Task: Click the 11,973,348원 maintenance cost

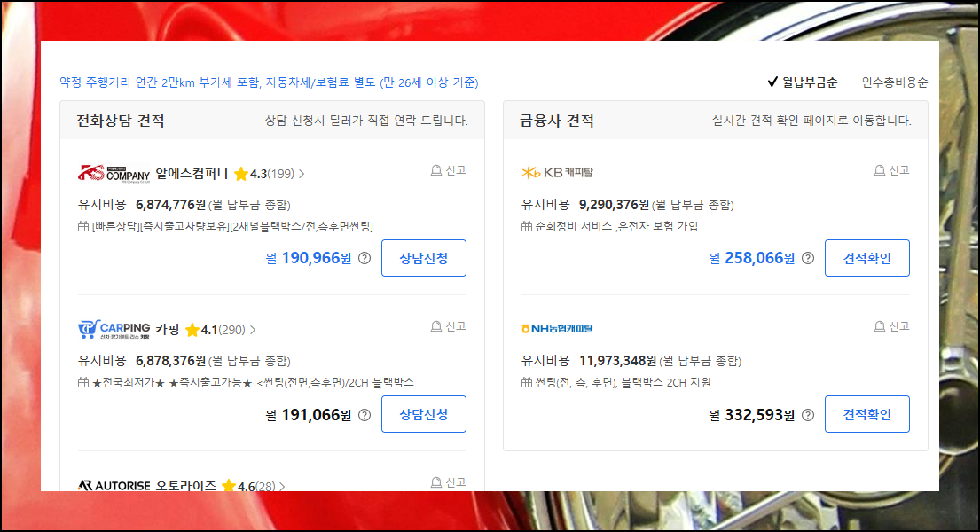Action: [x=618, y=361]
